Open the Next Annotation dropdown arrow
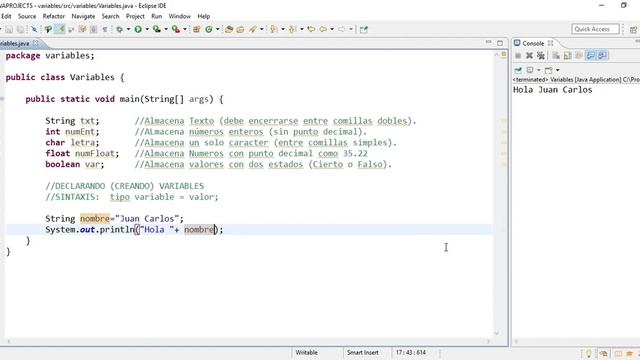 [x=283, y=29]
